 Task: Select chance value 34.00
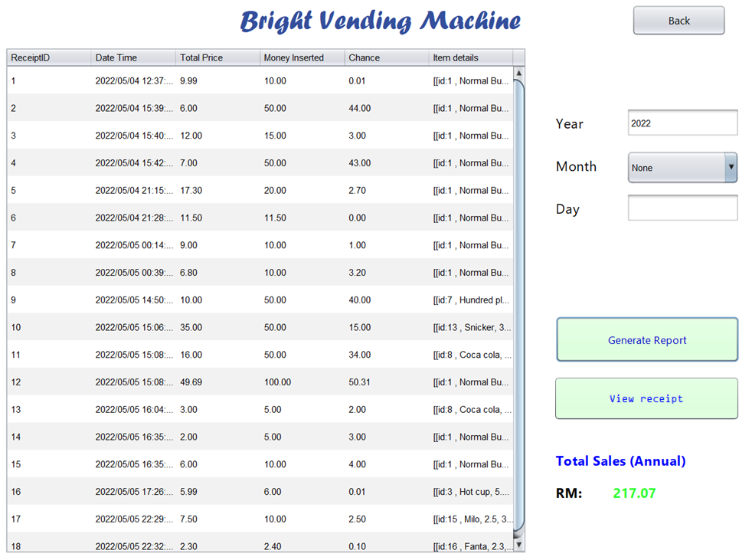387,354
